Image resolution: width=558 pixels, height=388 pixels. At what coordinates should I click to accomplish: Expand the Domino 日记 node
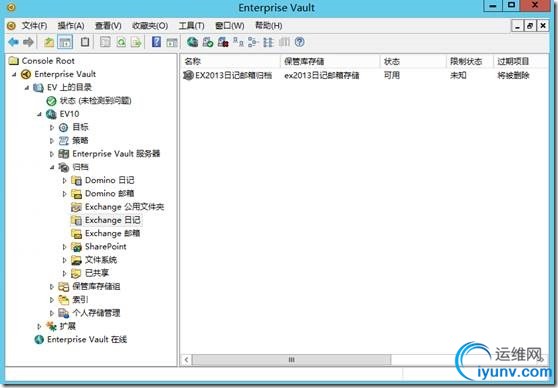tap(64, 180)
